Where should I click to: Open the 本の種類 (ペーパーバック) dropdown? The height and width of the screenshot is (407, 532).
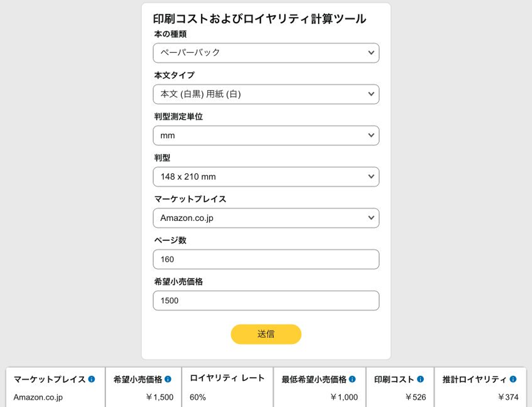[x=266, y=53]
